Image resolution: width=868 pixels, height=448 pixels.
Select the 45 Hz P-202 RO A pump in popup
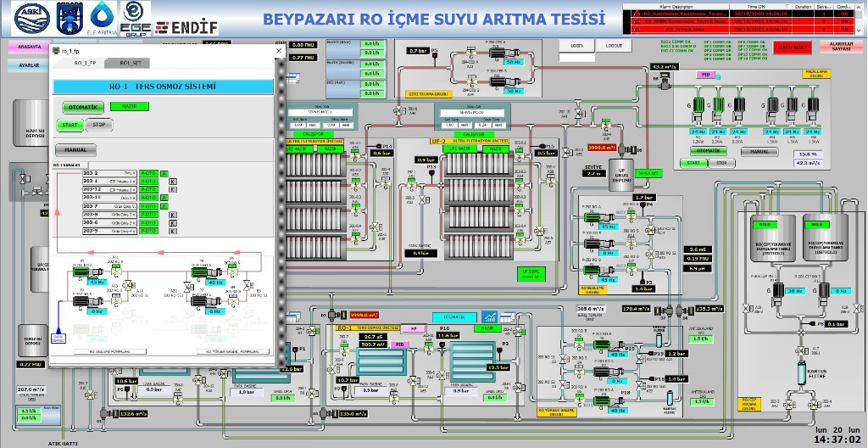tap(89, 272)
